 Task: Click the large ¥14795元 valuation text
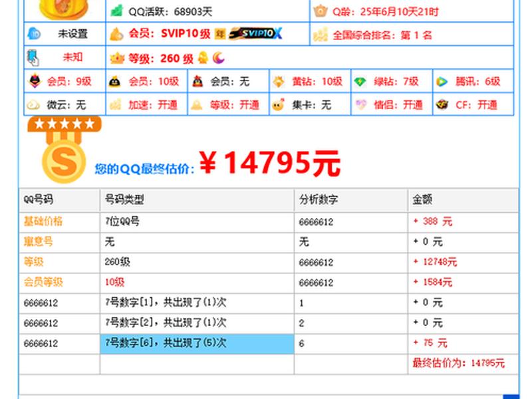[270, 164]
